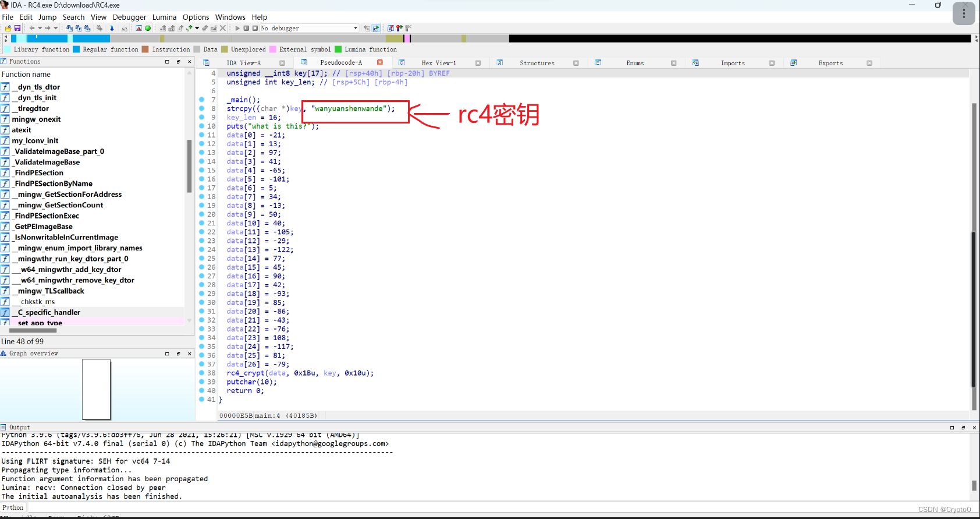Click the first binoculars search icon
Screen dimensions: 980x519
pos(69,28)
